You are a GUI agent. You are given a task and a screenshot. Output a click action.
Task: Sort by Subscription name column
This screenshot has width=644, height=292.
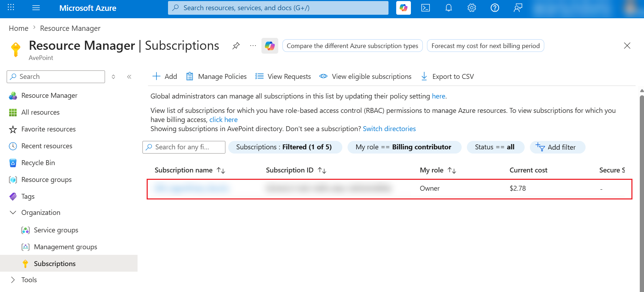click(x=190, y=170)
